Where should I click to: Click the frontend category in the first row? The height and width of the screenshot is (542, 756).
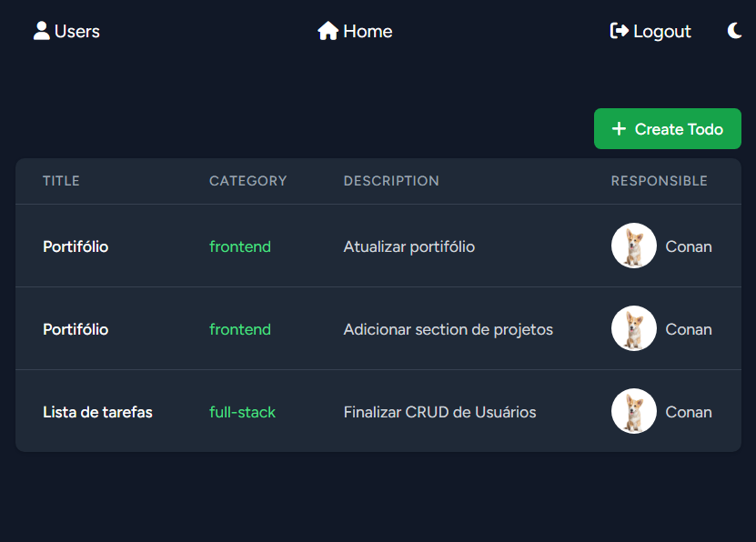click(239, 246)
